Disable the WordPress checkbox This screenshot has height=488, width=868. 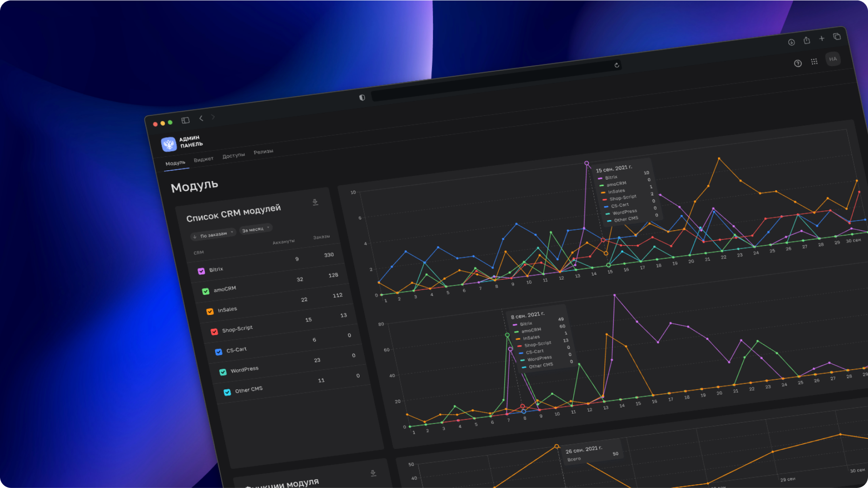click(223, 372)
